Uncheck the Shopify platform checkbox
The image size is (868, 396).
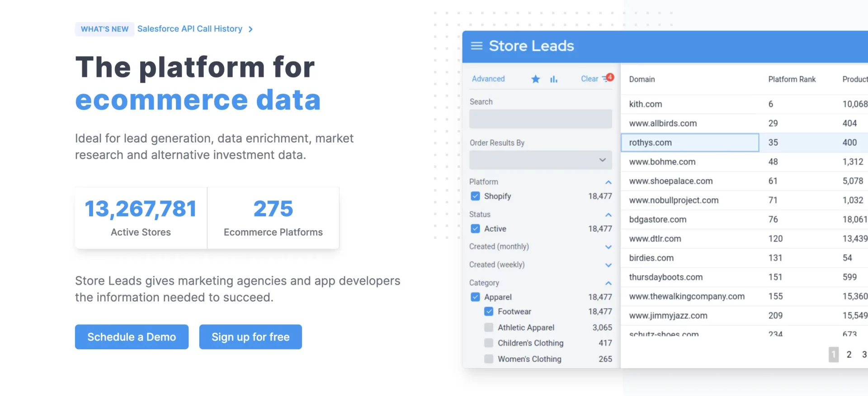[x=475, y=196]
